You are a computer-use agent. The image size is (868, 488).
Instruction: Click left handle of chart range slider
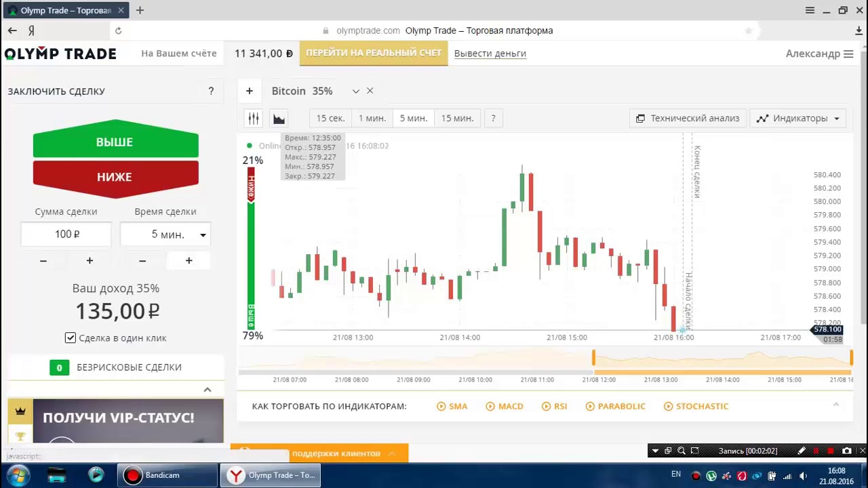[x=593, y=357]
